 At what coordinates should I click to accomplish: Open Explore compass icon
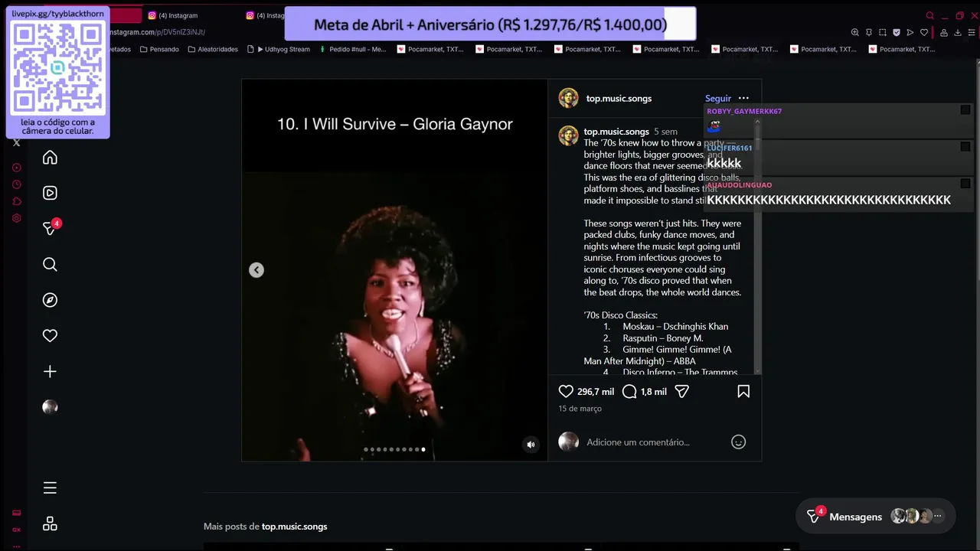(50, 300)
